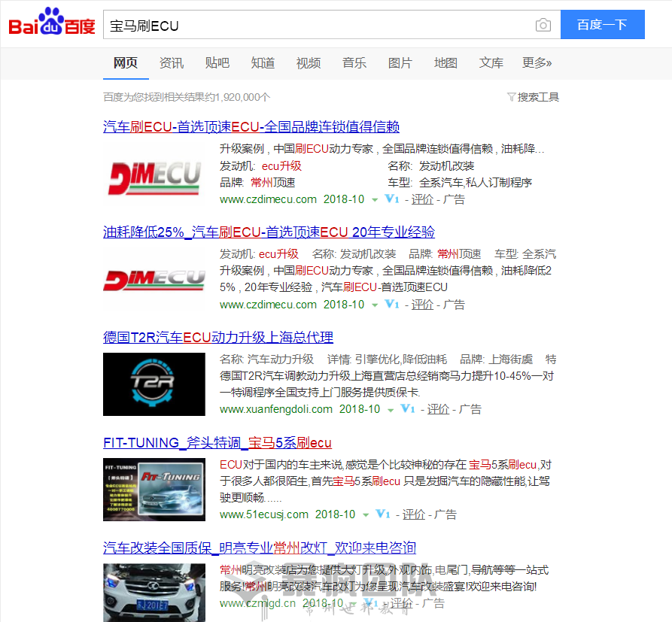
Task: Switch to the 文库 tab
Action: [491, 63]
